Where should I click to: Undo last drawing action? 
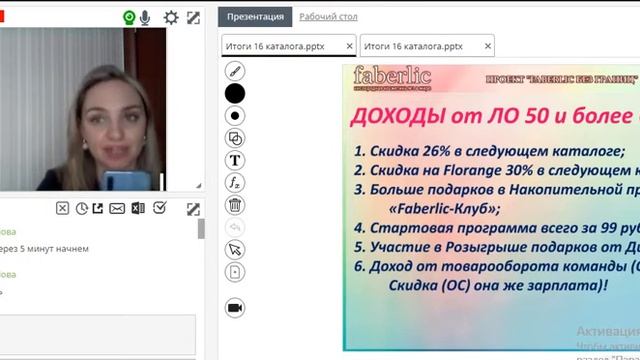pyautogui.click(x=235, y=227)
